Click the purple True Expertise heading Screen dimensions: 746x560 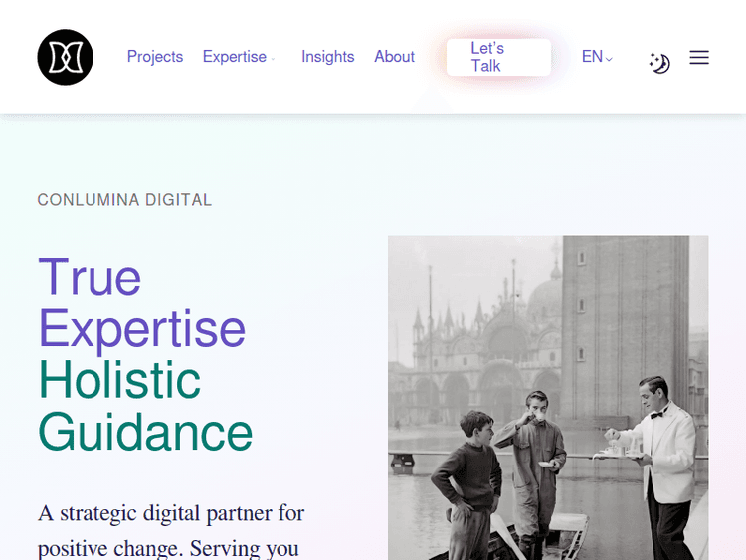140,303
